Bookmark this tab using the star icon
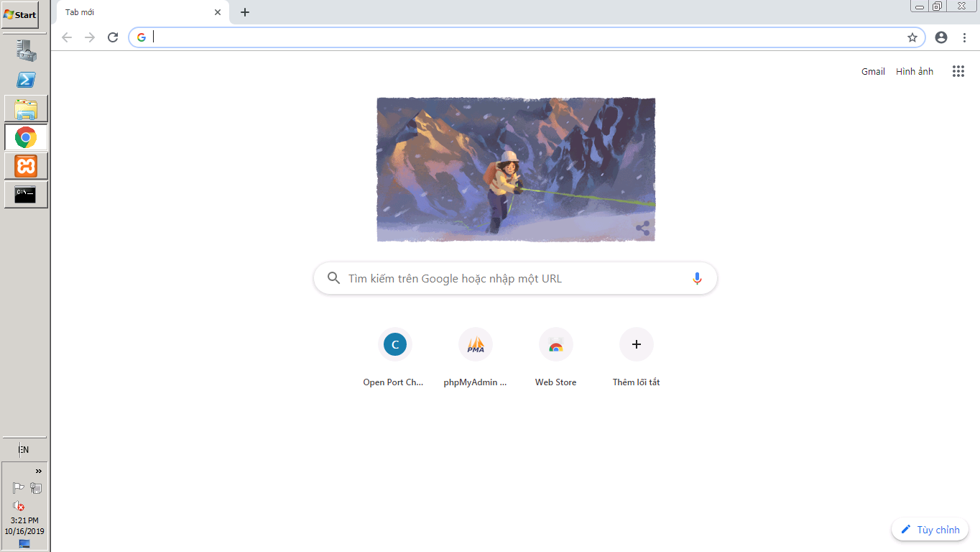 pyautogui.click(x=912, y=37)
